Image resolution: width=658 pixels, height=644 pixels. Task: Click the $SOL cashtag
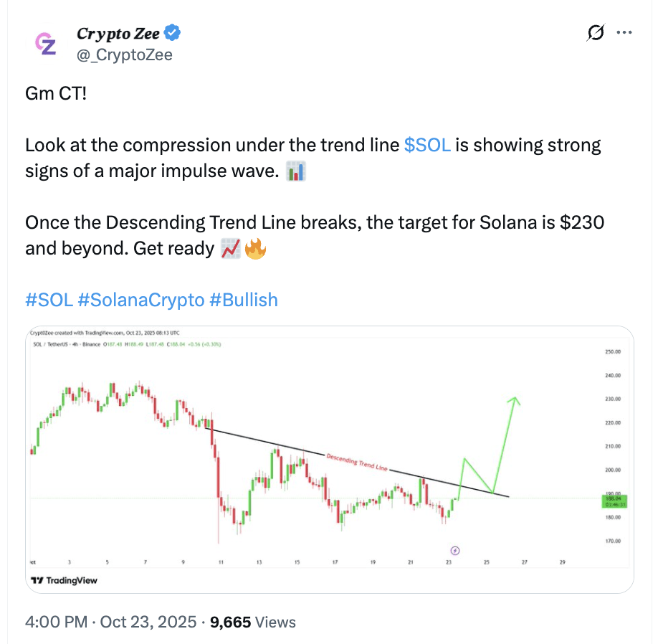coord(427,145)
